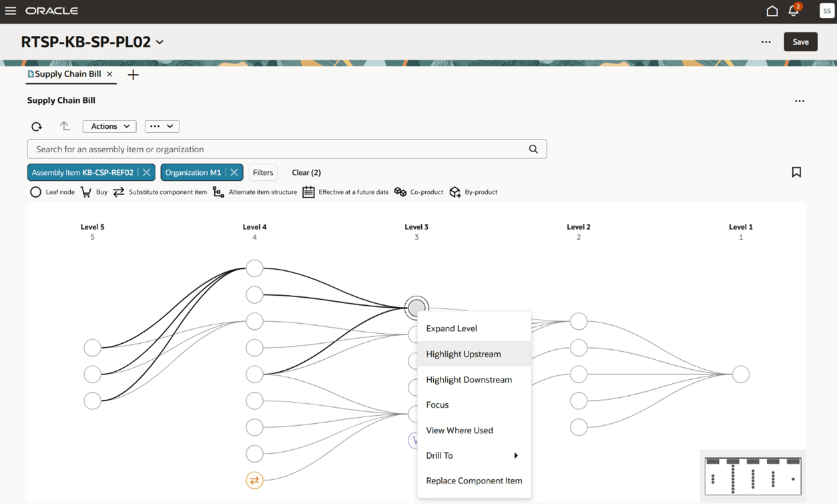Image resolution: width=837 pixels, height=504 pixels.
Task: Remove the Organization M1 filter chip
Action: tap(234, 172)
